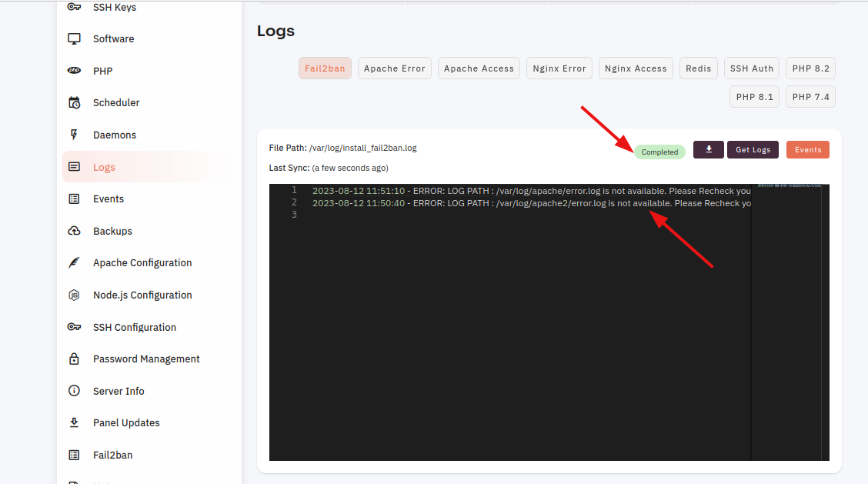Click the PHP logo icon
868x484 pixels.
point(74,70)
